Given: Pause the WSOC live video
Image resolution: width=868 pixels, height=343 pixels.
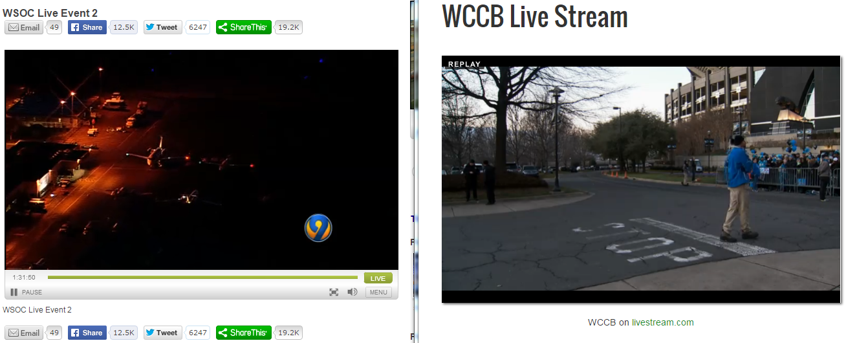Looking at the screenshot, I should coord(27,293).
